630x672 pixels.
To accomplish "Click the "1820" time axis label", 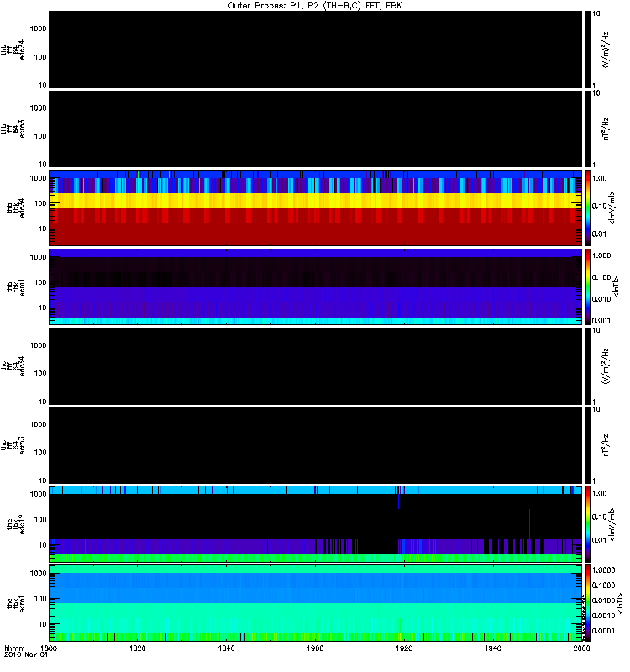I will point(138,648).
